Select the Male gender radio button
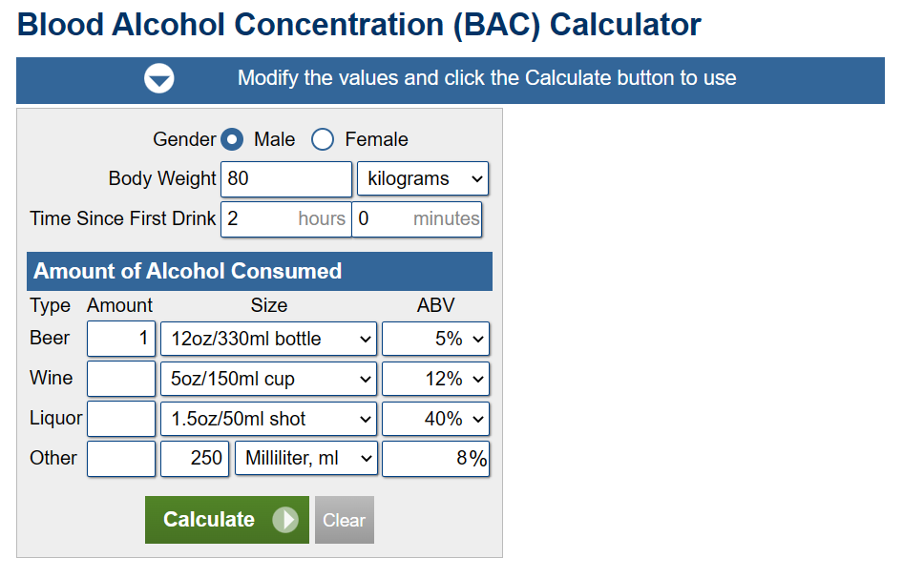Image resolution: width=924 pixels, height=579 pixels. [x=232, y=140]
